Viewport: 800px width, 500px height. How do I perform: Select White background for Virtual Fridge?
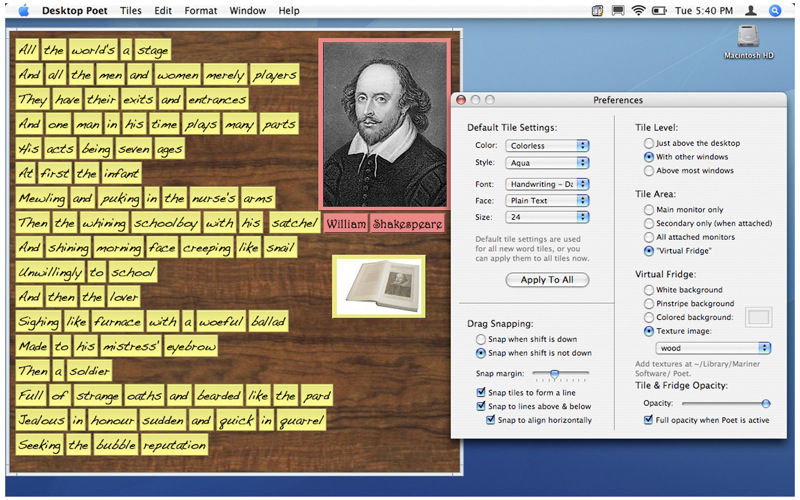683,289
